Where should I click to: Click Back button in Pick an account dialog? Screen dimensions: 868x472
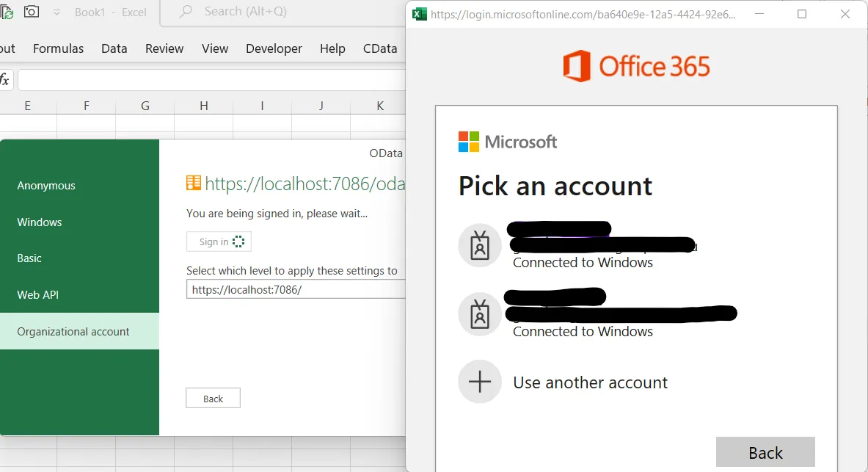coord(765,453)
